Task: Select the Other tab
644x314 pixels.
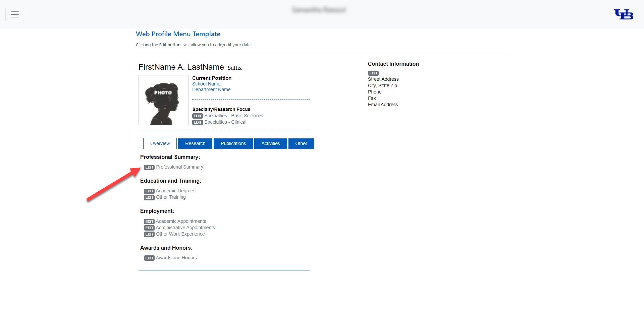Action: (x=301, y=143)
